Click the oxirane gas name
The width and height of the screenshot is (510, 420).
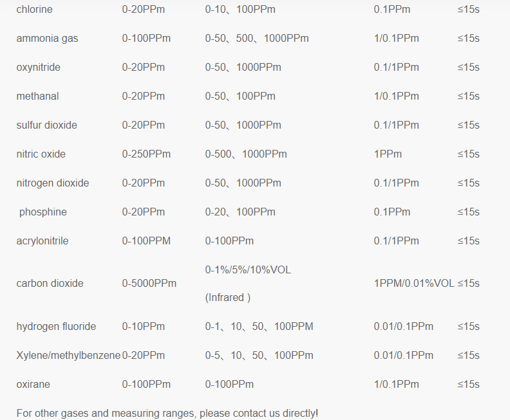[33, 385]
